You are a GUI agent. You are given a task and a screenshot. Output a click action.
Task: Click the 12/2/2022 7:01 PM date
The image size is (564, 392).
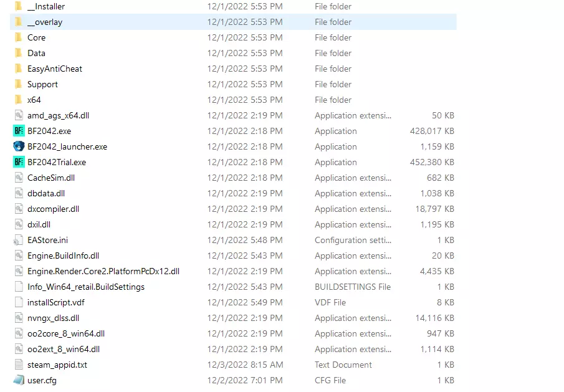pyautogui.click(x=245, y=380)
